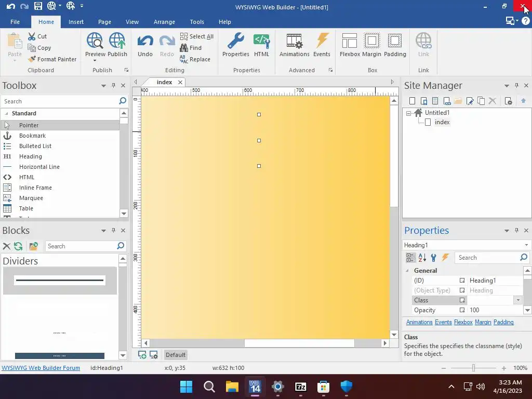Open Replace in the Editing group

coord(195,59)
